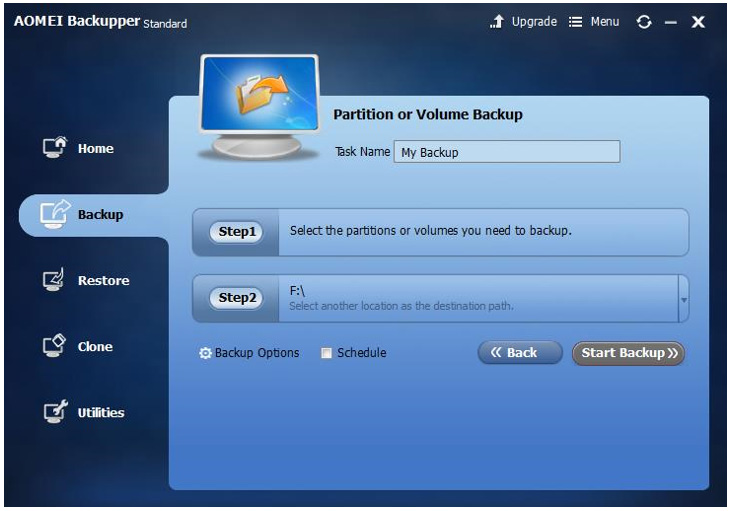This screenshot has height=511, width=731.
Task: Click 'Select another location as the destination path'
Action: coord(401,306)
